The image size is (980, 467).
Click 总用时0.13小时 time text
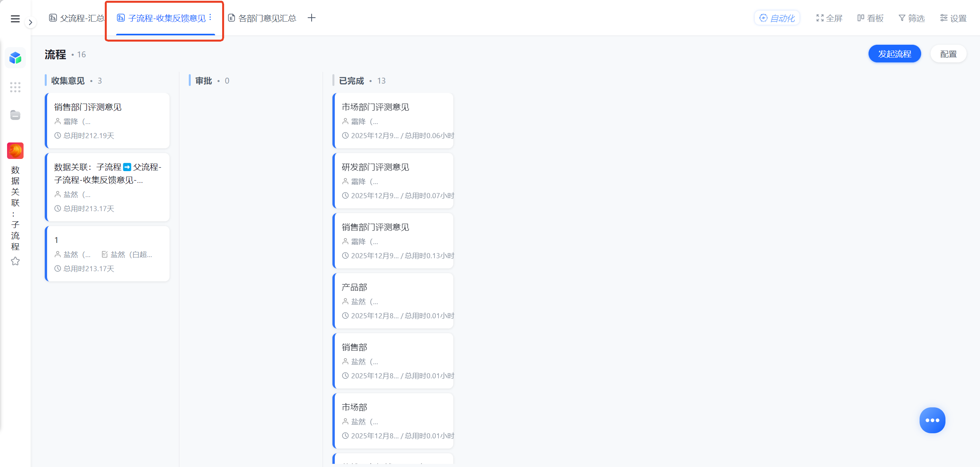[429, 255]
